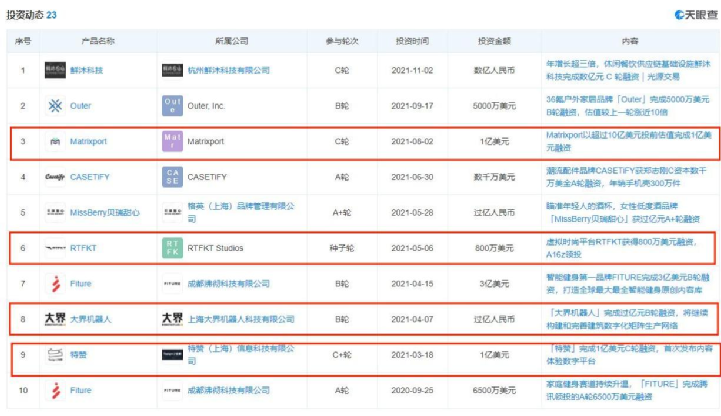Open the 大界机器人 product link
Viewport: 721px width, 416px height.
click(x=91, y=319)
